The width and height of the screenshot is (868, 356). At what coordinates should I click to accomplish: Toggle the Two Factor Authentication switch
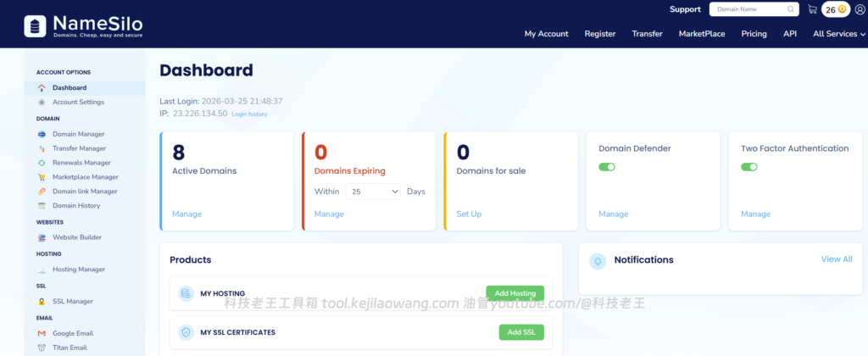point(749,167)
